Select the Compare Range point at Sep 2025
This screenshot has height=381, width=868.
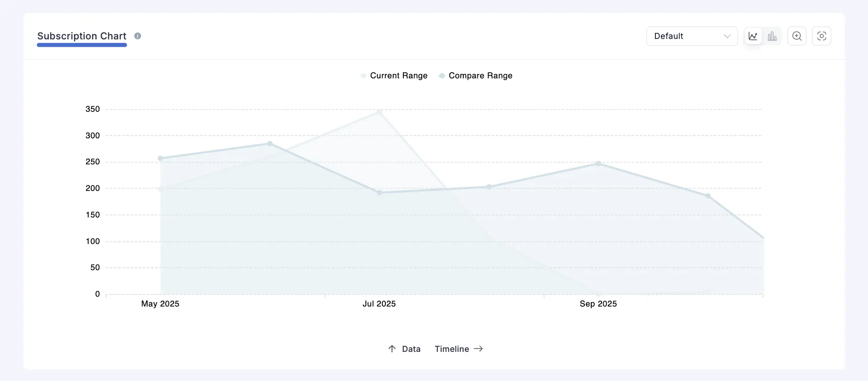[x=598, y=164]
